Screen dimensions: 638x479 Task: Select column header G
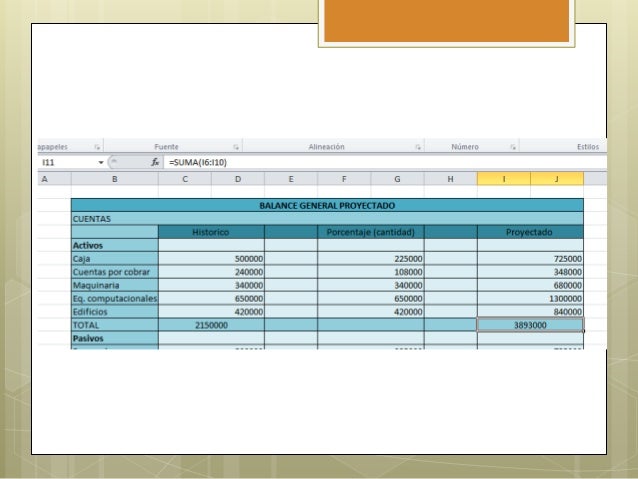[397, 179]
